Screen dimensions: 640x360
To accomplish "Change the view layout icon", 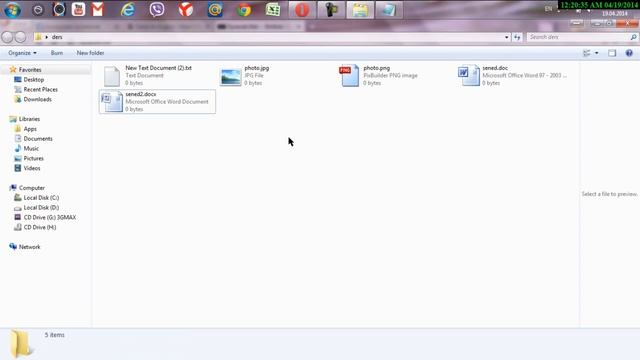I will pyautogui.click(x=587, y=53).
